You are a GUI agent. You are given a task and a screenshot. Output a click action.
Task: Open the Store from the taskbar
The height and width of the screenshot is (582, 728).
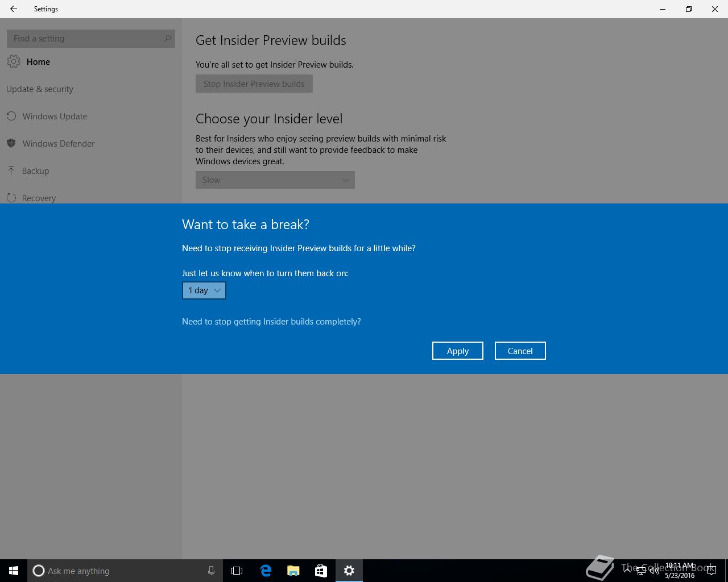pos(321,571)
